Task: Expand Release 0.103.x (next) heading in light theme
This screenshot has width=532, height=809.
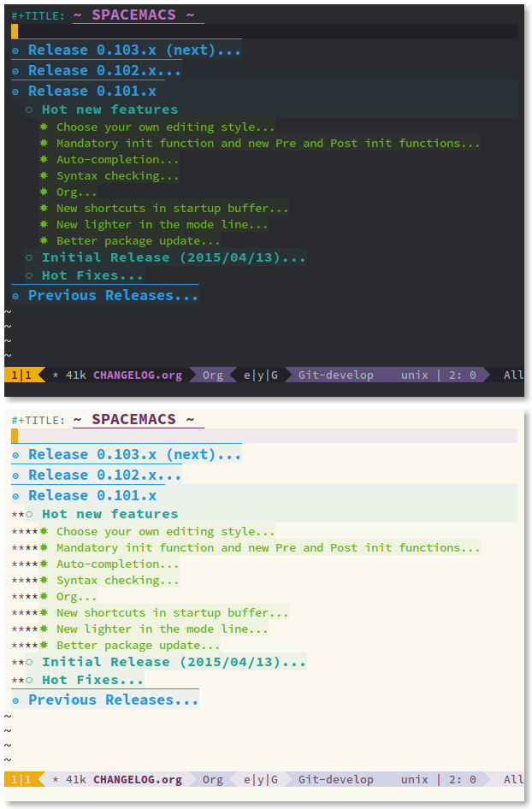Action: point(134,455)
